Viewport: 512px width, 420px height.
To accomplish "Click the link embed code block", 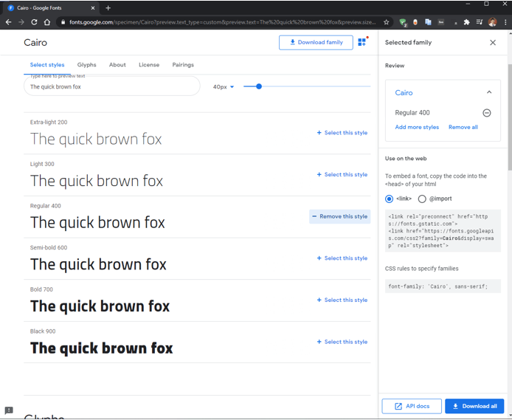I will click(x=443, y=231).
